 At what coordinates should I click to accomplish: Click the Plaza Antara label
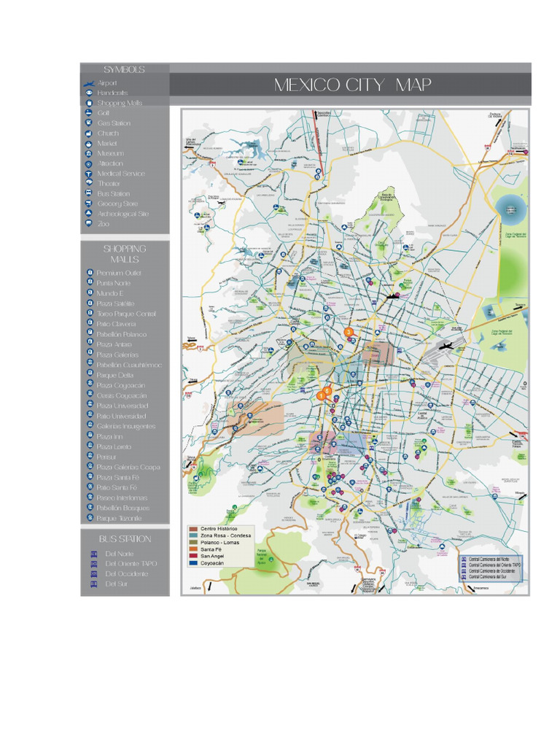(114, 344)
